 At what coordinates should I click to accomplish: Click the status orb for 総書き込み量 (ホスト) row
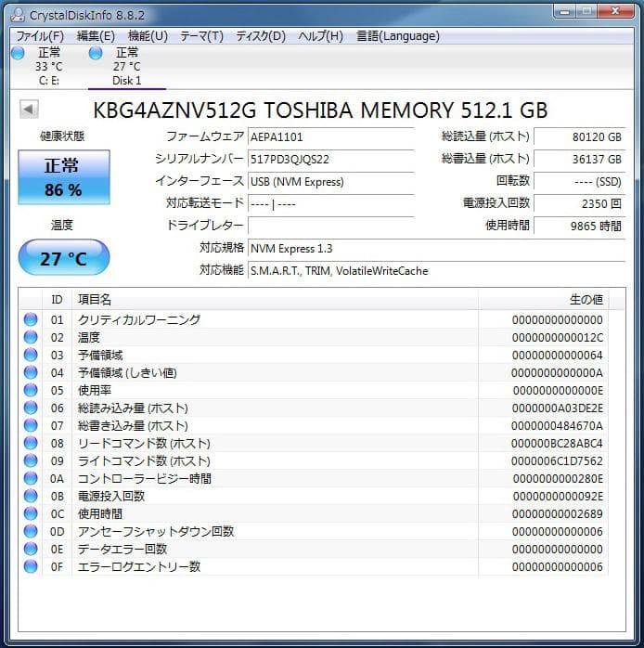(31, 425)
